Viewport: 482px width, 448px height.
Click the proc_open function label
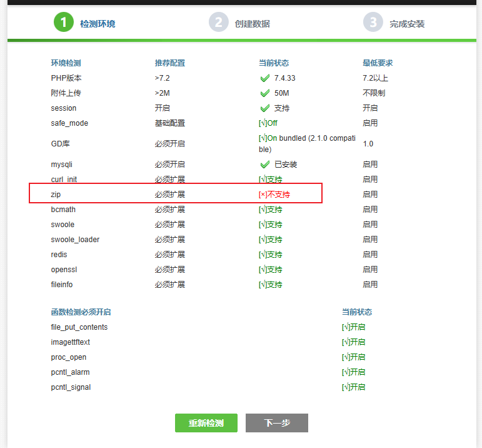(x=69, y=357)
